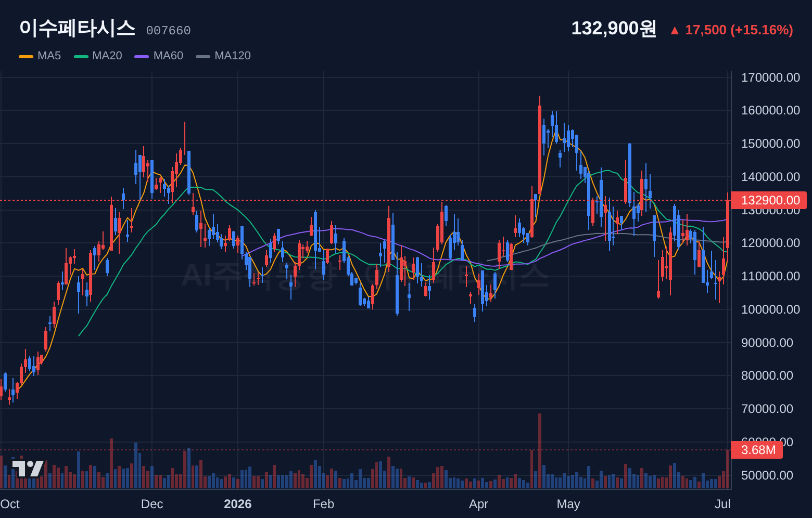Screen dimensions: 812x518
Task: Toggle the MA20 legend entry
Action: pyautogui.click(x=98, y=56)
